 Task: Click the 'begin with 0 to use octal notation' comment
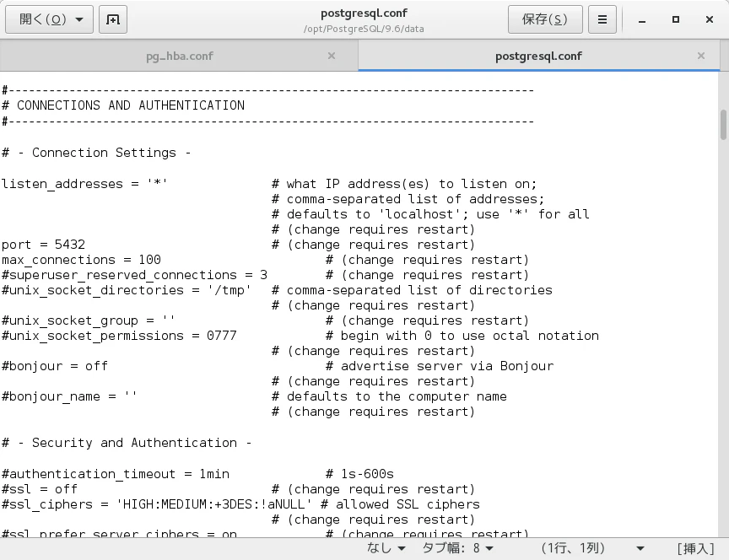(462, 336)
